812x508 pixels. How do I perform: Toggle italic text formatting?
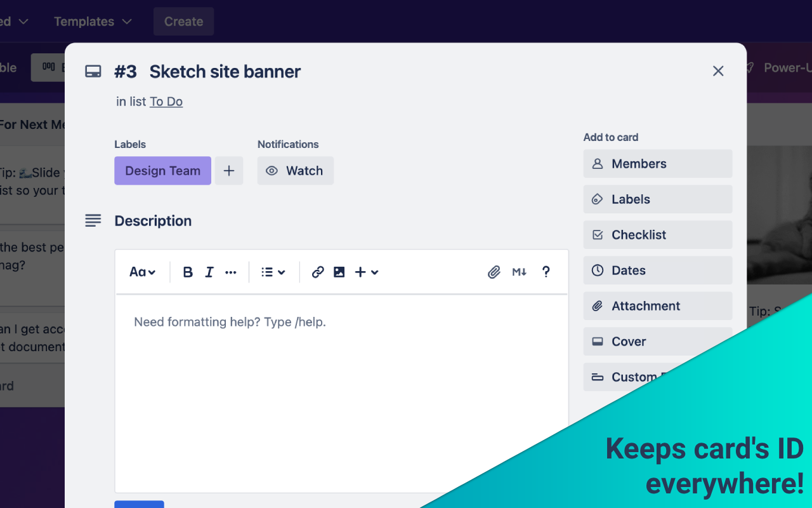tap(209, 272)
